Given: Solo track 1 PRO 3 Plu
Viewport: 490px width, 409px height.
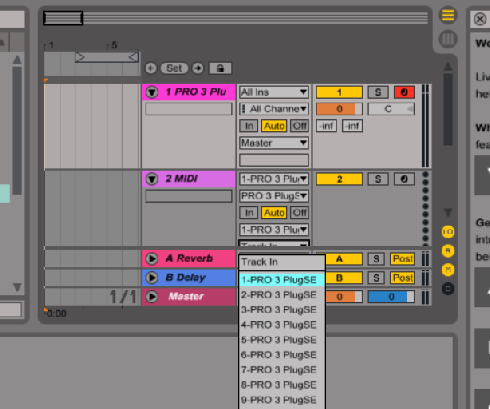Looking at the screenshot, I should (x=378, y=92).
